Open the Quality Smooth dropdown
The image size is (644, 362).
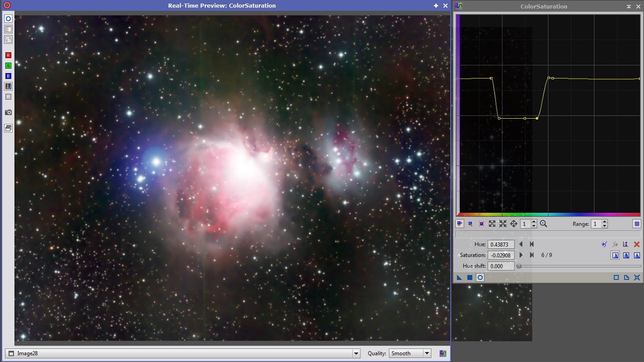[410, 353]
